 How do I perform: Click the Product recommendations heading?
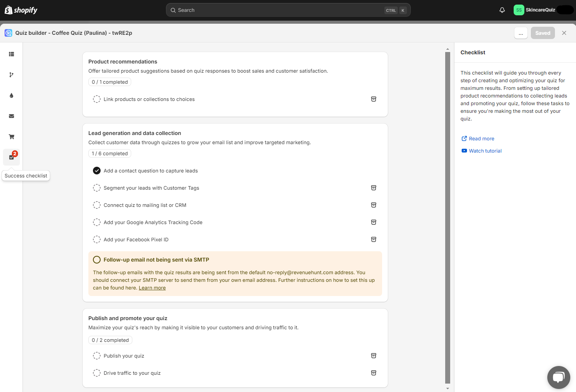pyautogui.click(x=123, y=62)
